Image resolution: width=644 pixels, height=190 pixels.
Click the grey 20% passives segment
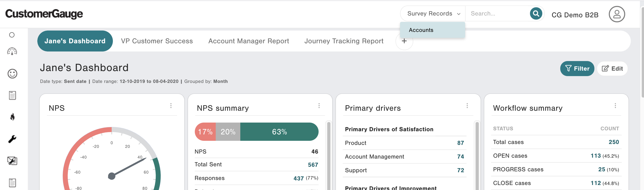coord(228,132)
